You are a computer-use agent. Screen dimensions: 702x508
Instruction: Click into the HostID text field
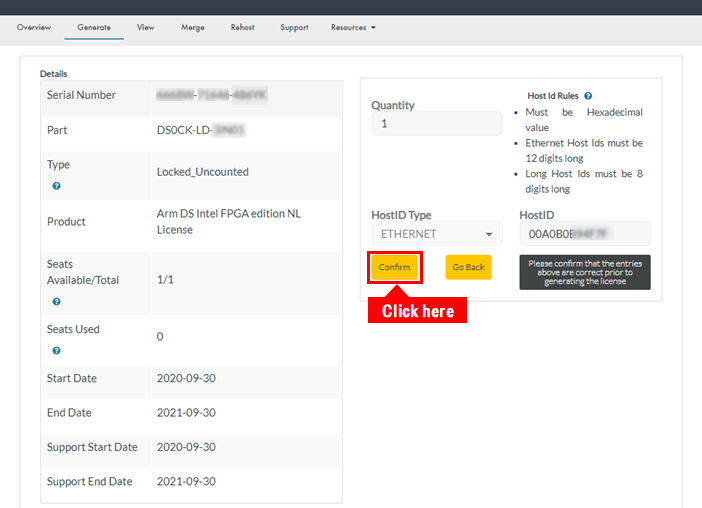click(584, 234)
